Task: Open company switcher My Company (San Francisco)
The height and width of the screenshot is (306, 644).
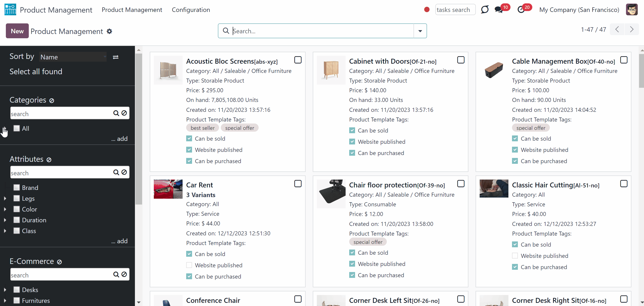Action: tap(579, 10)
